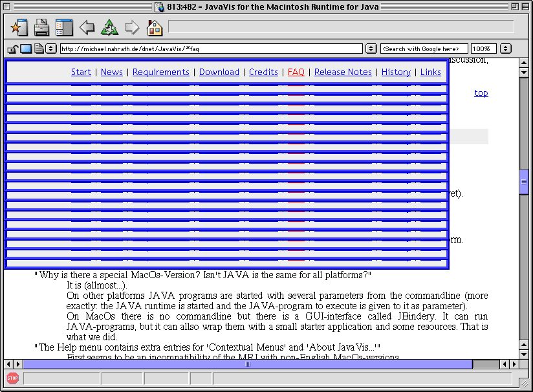The height and width of the screenshot is (392, 533).
Task: Click the 100% zoom field
Action: pos(484,49)
